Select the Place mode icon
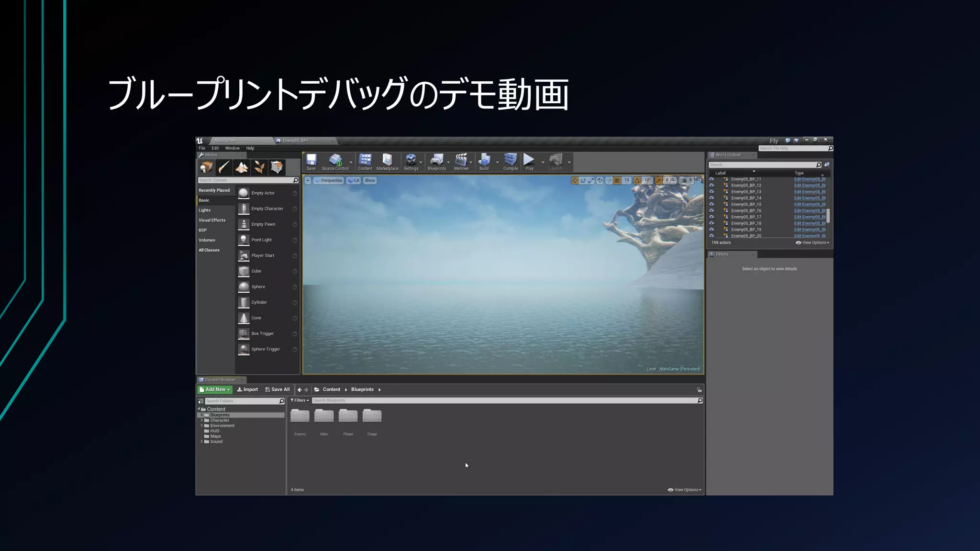980x551 pixels. point(206,167)
